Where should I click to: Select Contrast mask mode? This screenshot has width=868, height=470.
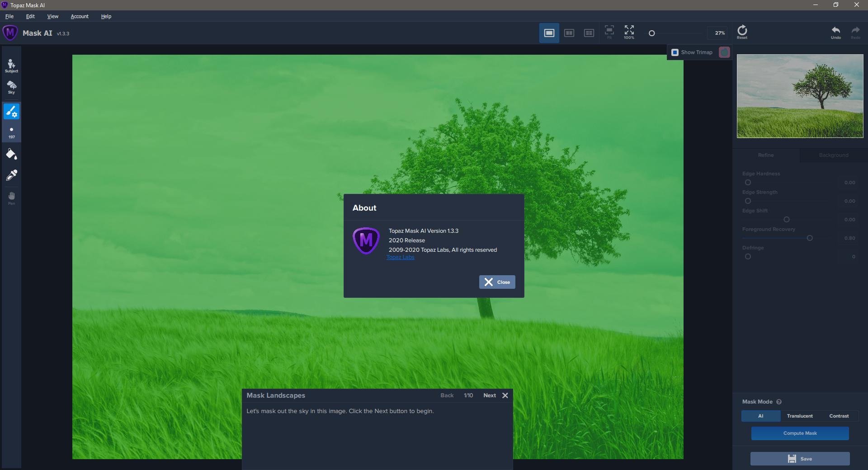[x=839, y=416]
